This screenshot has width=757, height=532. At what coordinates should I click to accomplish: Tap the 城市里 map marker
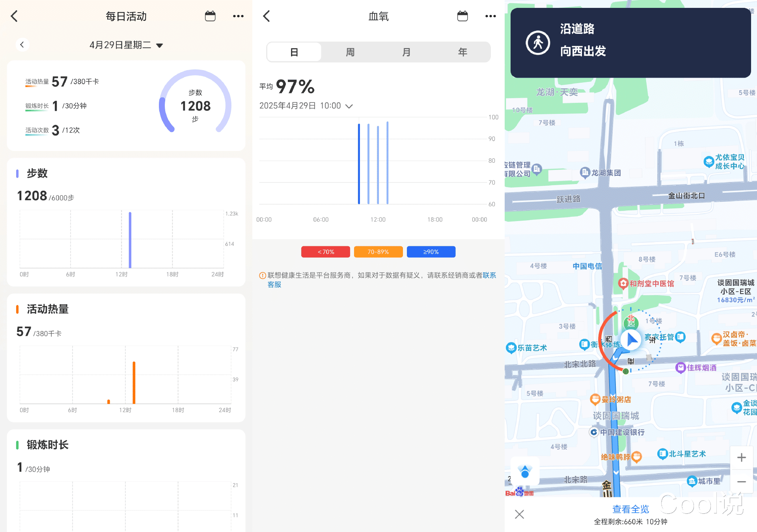pyautogui.click(x=692, y=481)
